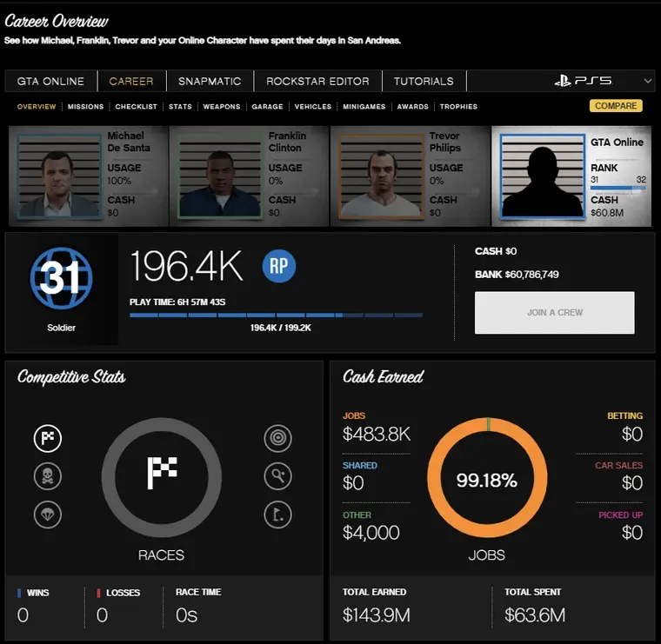
Task: Open the Snapmatic tab
Action: click(210, 81)
